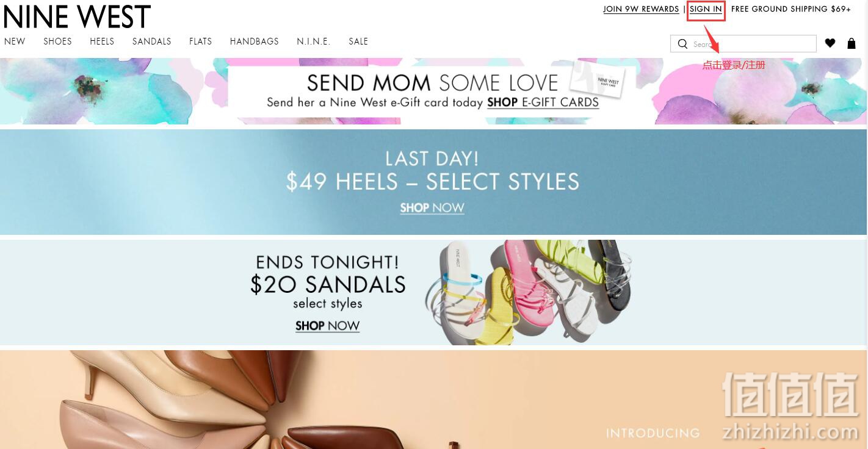Open the shopping bag icon

(x=852, y=43)
